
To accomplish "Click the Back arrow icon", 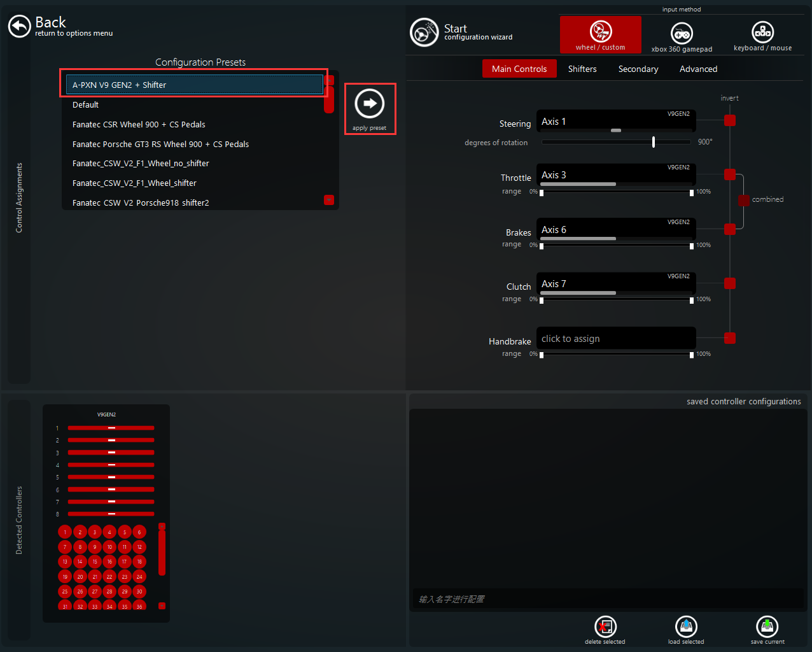I will (x=20, y=26).
